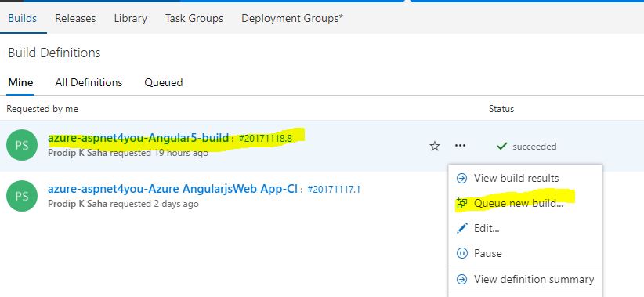Click the arrow icon next to View build results
Screen dimensions: 644x297
(462, 179)
